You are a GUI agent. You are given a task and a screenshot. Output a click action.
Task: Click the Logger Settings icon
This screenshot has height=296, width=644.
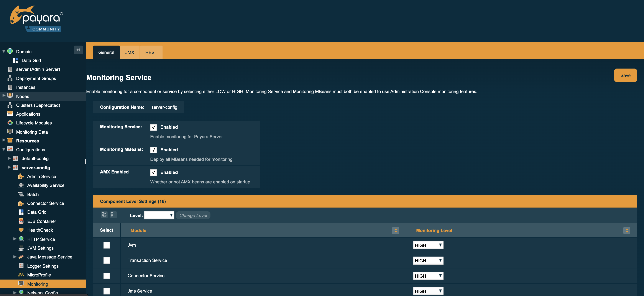click(x=21, y=266)
